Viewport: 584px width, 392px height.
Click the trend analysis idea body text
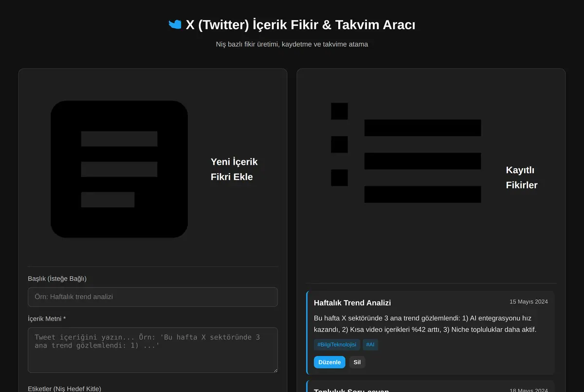tap(425, 324)
